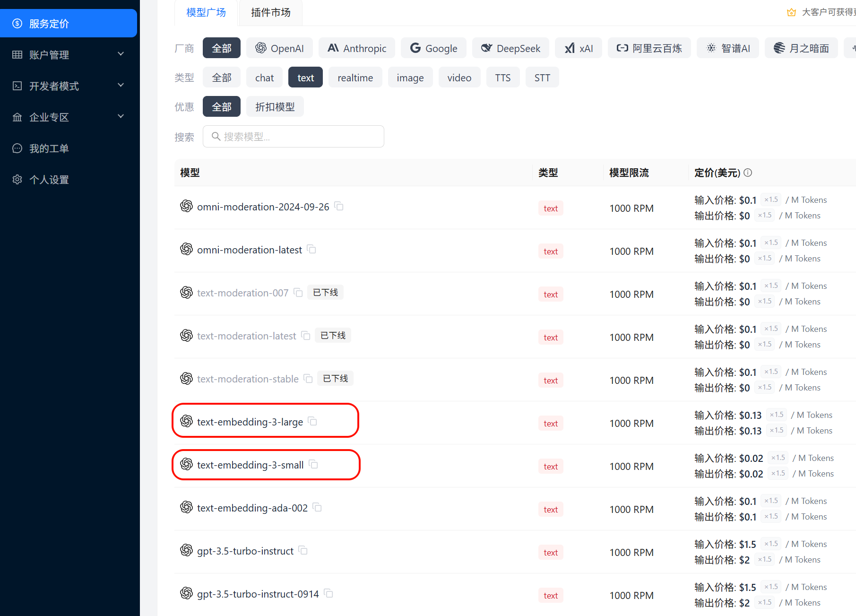Copy model name text-moderation-stable
Screen dimensions: 856x616
click(x=308, y=378)
